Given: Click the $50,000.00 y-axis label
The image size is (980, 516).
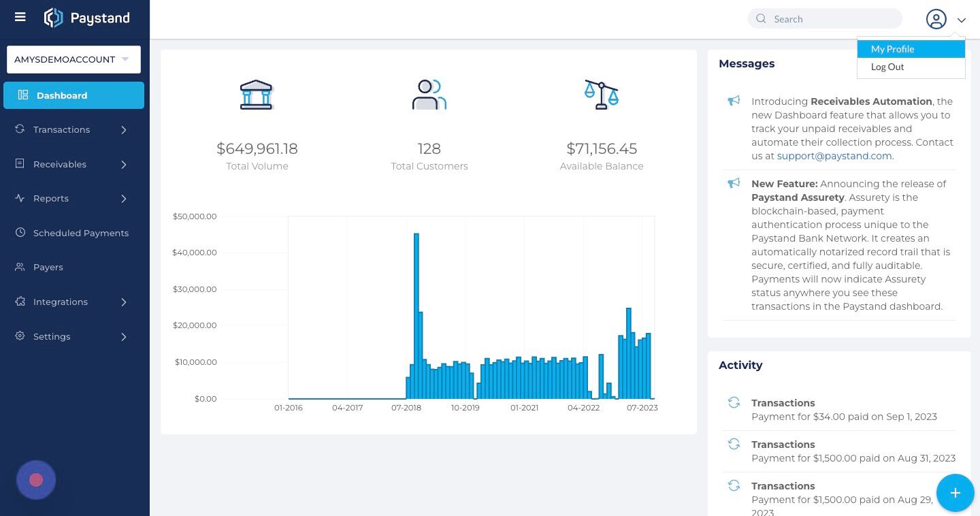Looking at the screenshot, I should click(x=195, y=216).
